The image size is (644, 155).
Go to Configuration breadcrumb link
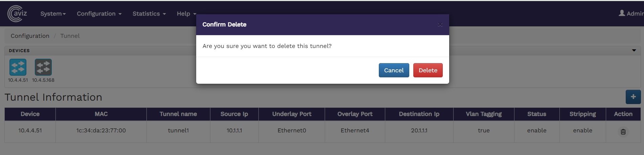pyautogui.click(x=30, y=36)
